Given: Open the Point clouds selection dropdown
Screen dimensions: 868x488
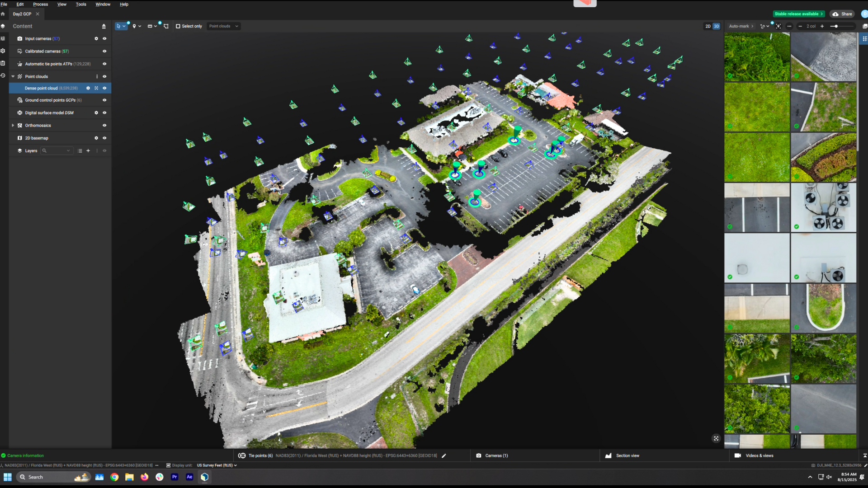Looking at the screenshot, I should pos(223,26).
